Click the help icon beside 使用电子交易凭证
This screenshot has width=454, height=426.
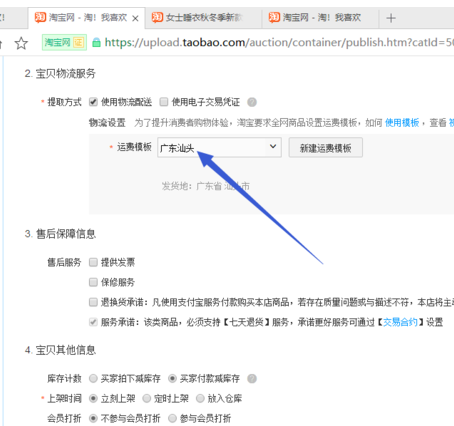(x=252, y=102)
